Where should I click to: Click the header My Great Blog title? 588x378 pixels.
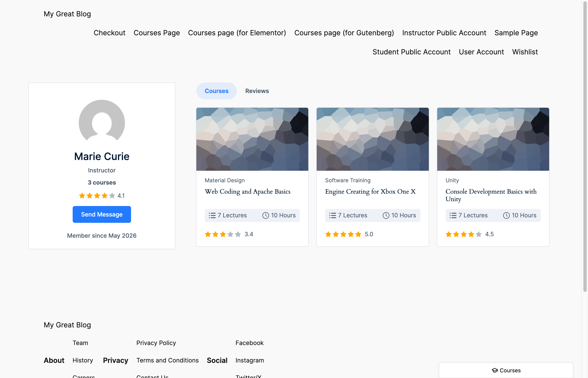pos(67,14)
